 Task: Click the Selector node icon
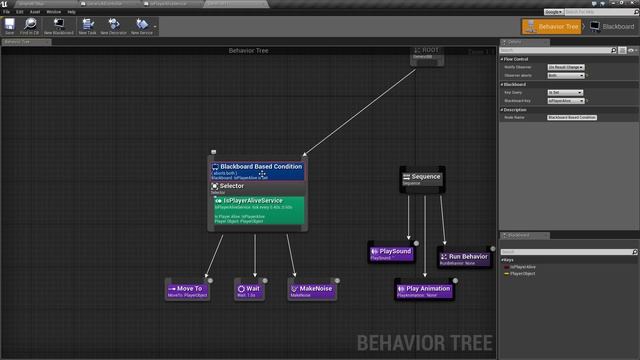coord(215,186)
